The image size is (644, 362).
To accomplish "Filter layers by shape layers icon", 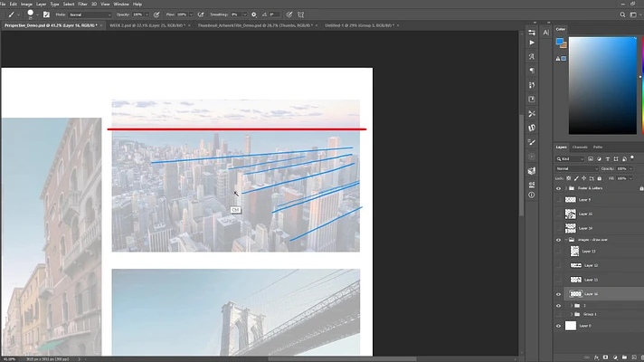I will [616, 158].
